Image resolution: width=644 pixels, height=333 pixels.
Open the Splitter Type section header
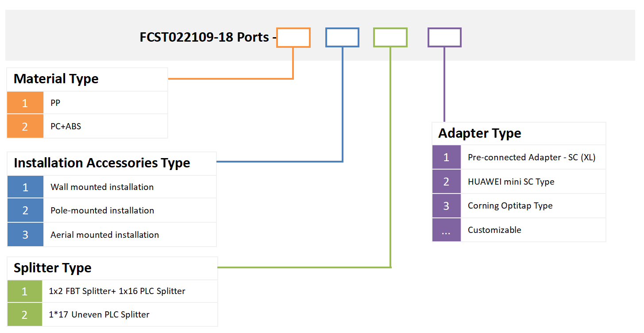pos(52,267)
